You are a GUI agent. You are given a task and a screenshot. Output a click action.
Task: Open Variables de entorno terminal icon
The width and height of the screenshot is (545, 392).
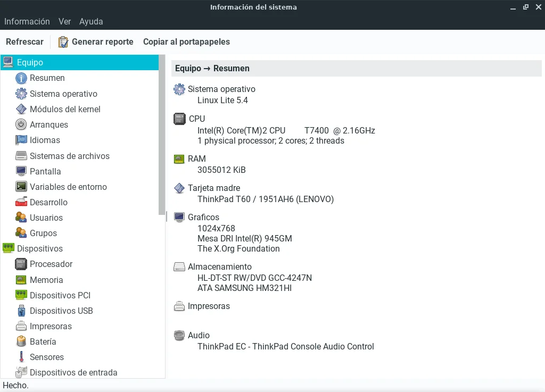click(21, 187)
